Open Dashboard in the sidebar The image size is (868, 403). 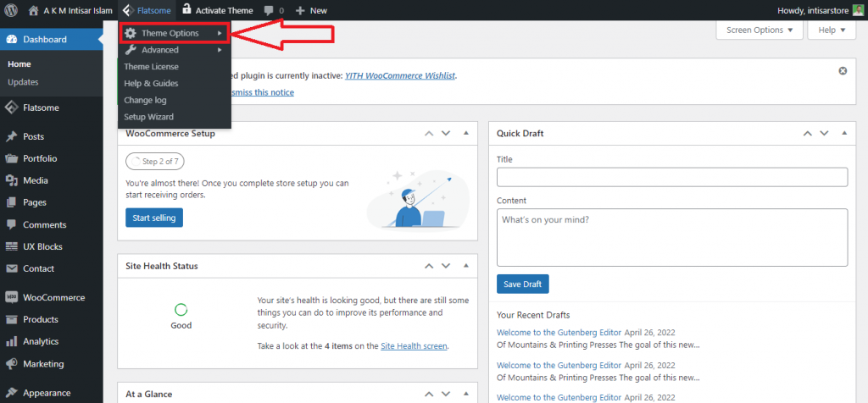click(x=51, y=39)
